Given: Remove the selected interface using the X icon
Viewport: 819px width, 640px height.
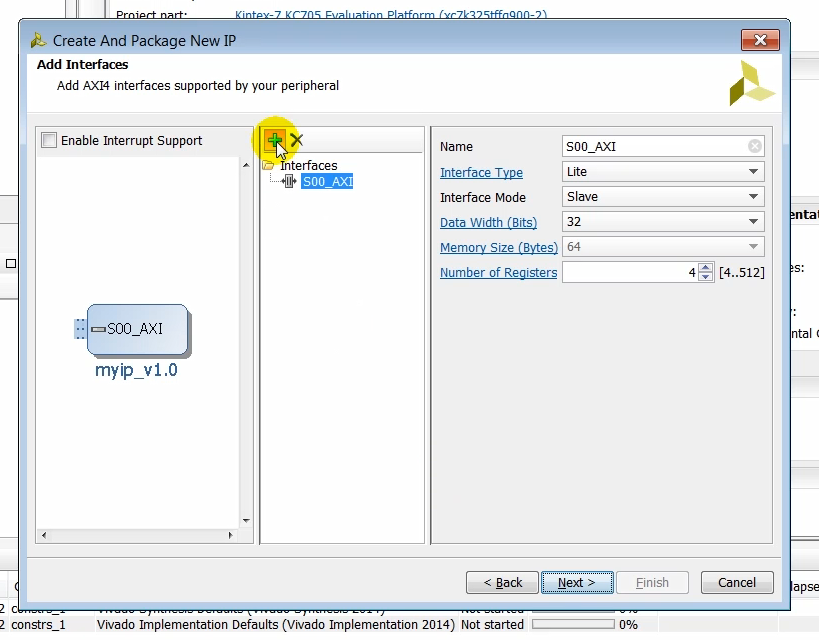Looking at the screenshot, I should click(295, 140).
